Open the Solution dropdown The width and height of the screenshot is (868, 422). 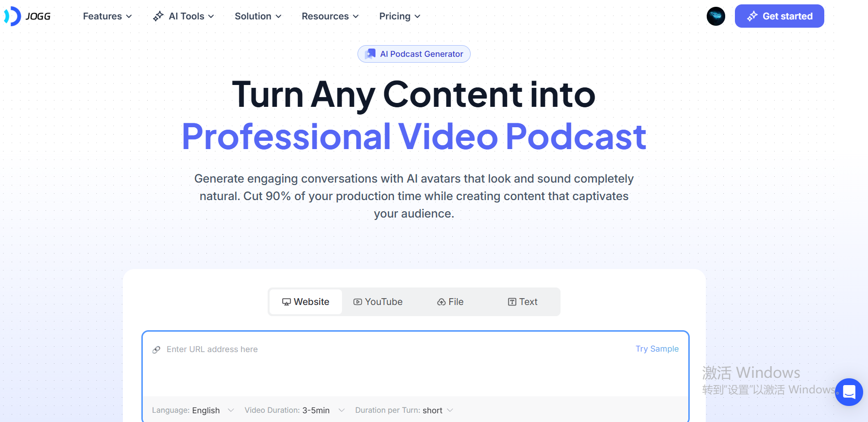[258, 16]
